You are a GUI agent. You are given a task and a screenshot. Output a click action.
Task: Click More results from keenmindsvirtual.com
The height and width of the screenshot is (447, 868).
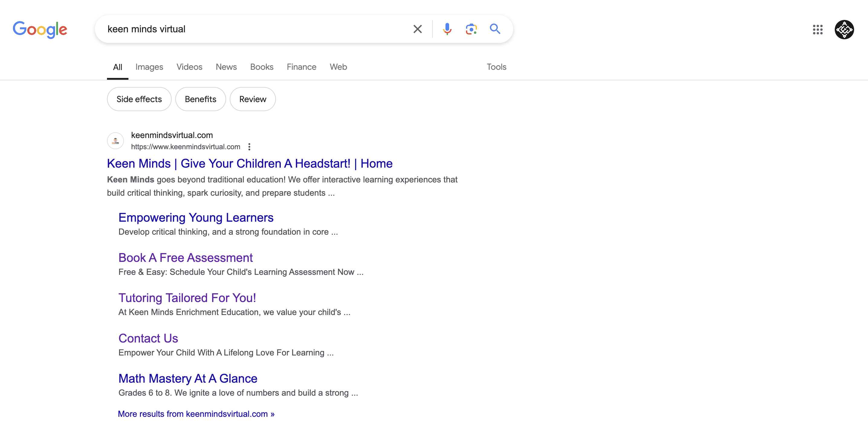(196, 414)
